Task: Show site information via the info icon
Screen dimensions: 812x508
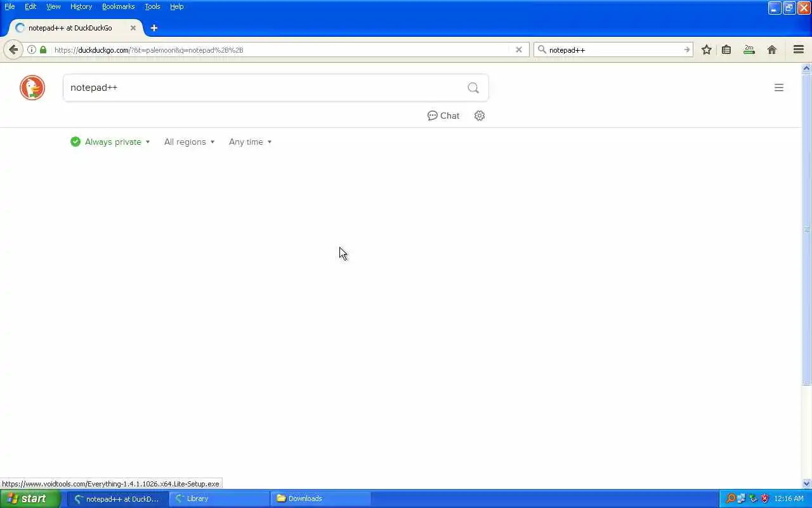Action: (x=32, y=50)
